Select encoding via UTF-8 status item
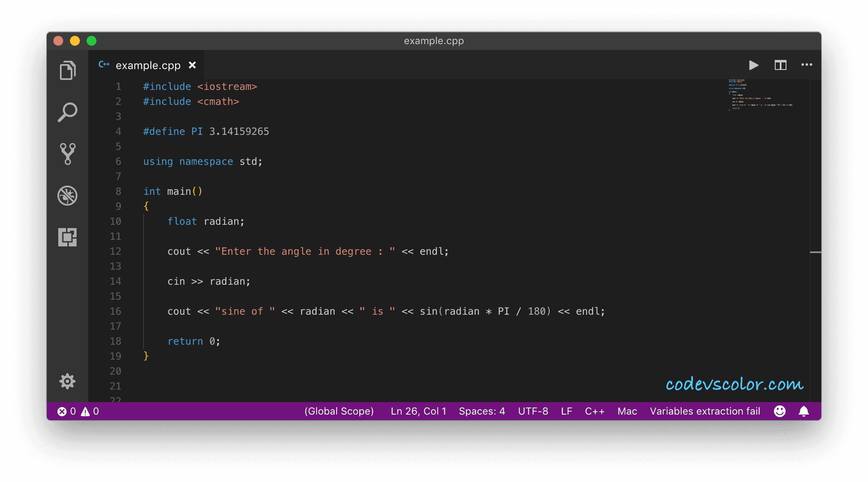Viewport: 868px width, 482px height. [x=533, y=411]
